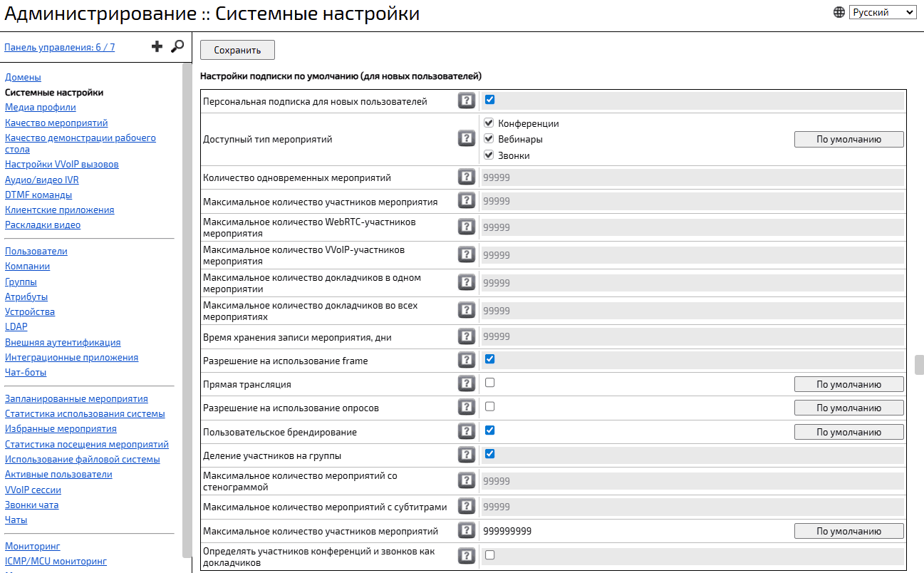The image size is (924, 573).
Task: Open help icon for Прямая трансляция
Action: pos(467,384)
